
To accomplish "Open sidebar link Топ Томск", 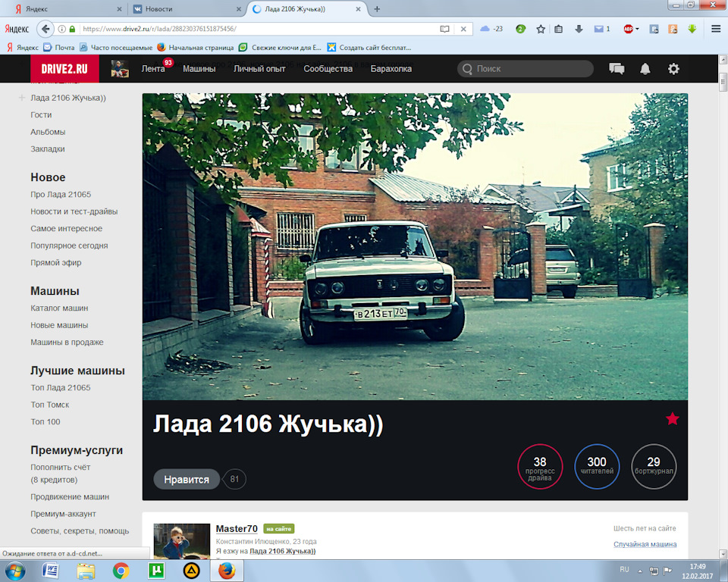I will pyautogui.click(x=50, y=405).
